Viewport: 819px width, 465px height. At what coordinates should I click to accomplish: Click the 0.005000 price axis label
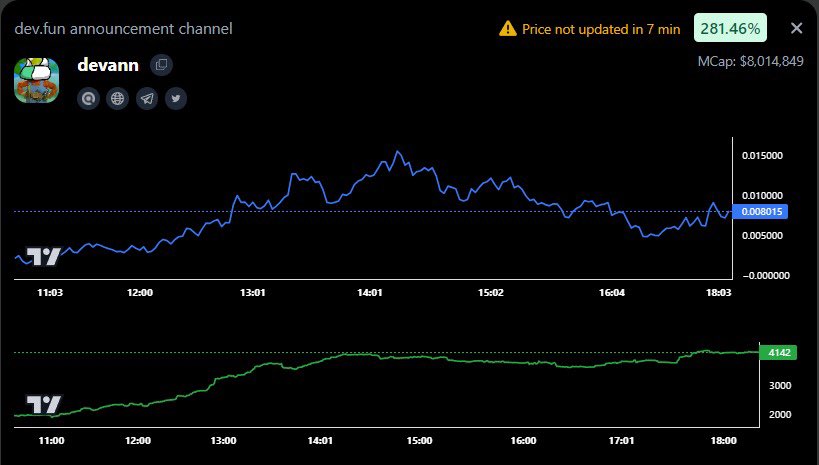(762, 236)
